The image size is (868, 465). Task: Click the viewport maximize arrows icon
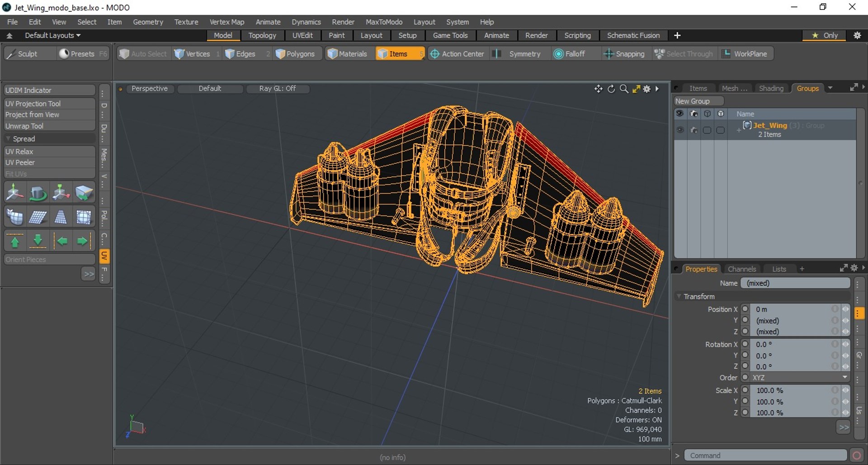tap(636, 89)
